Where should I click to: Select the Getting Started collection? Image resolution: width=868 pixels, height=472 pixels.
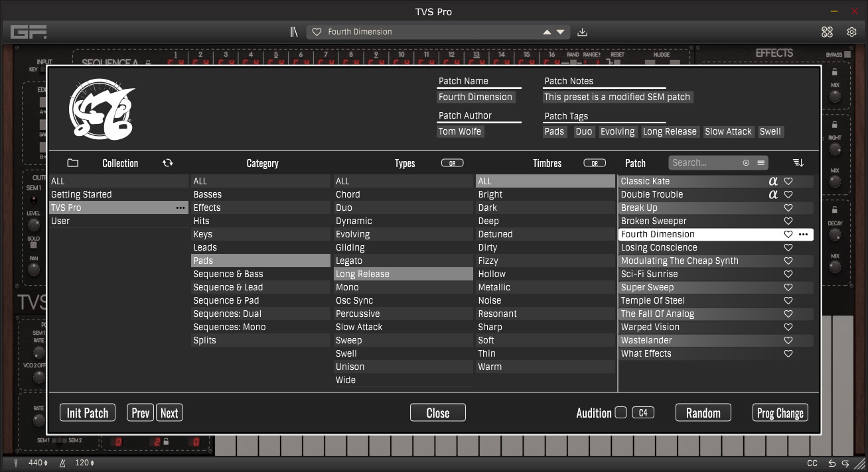[119, 194]
